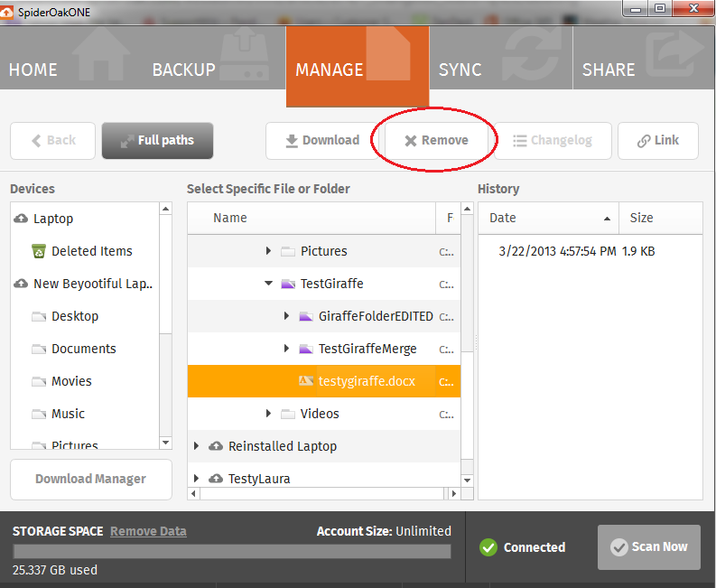716x588 pixels.
Task: Click the file list scroll right arrow
Action: click(454, 493)
